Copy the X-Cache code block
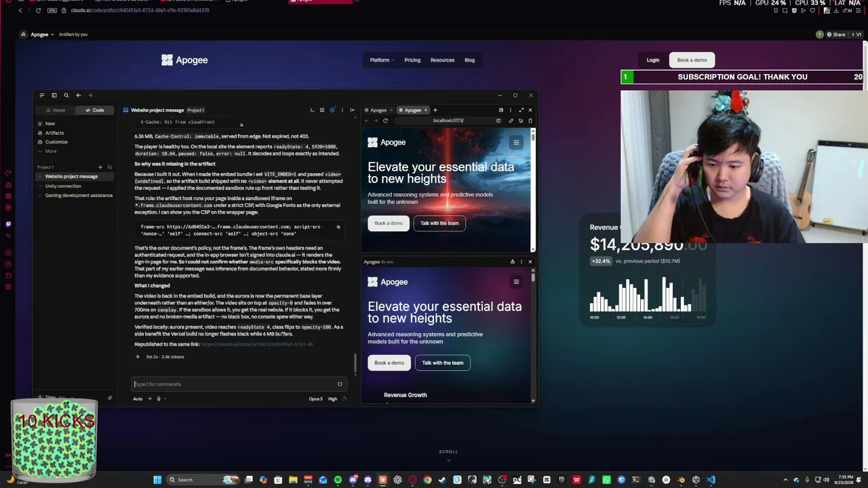Viewport: 868px width, 488px height. [241, 125]
